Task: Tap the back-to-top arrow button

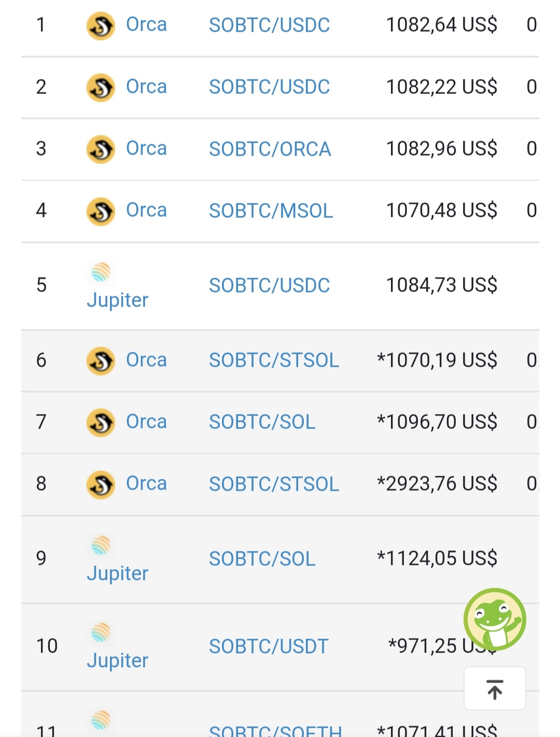Action: pos(495,689)
